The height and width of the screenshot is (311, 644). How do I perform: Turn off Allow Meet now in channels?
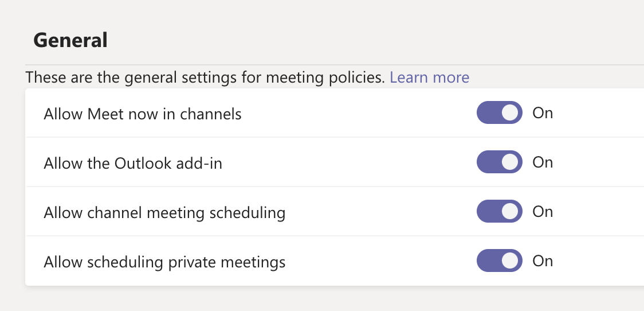coord(499,113)
